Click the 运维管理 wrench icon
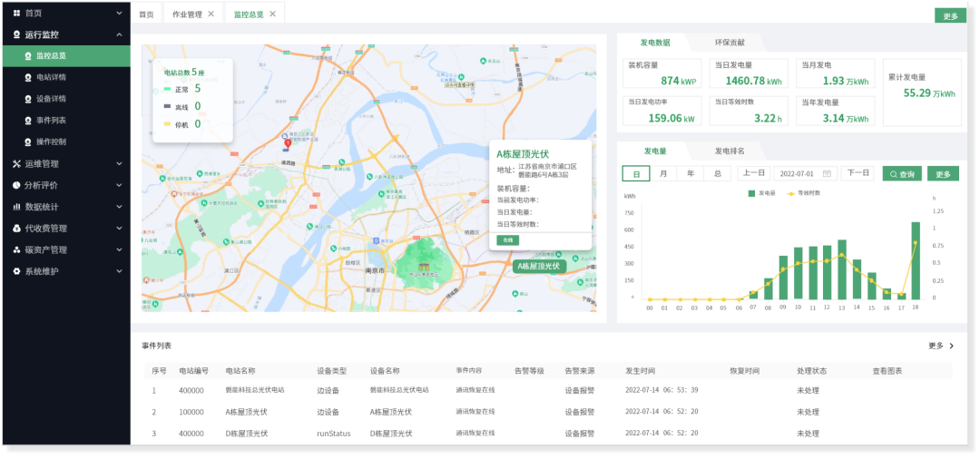The height and width of the screenshot is (459, 980). pyautogui.click(x=17, y=163)
